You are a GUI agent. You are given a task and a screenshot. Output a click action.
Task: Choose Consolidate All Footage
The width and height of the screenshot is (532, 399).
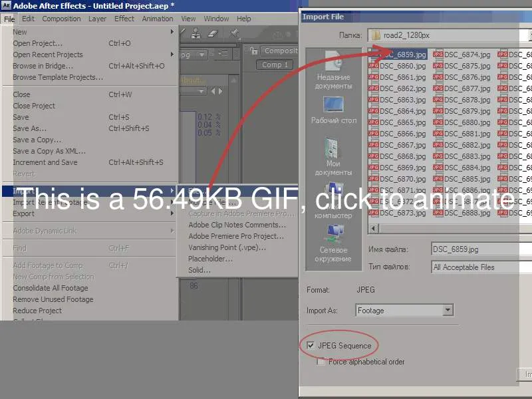(90, 288)
